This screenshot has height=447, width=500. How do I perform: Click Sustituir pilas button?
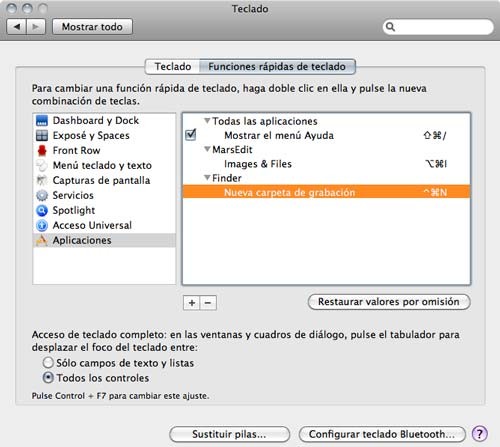click(x=229, y=434)
